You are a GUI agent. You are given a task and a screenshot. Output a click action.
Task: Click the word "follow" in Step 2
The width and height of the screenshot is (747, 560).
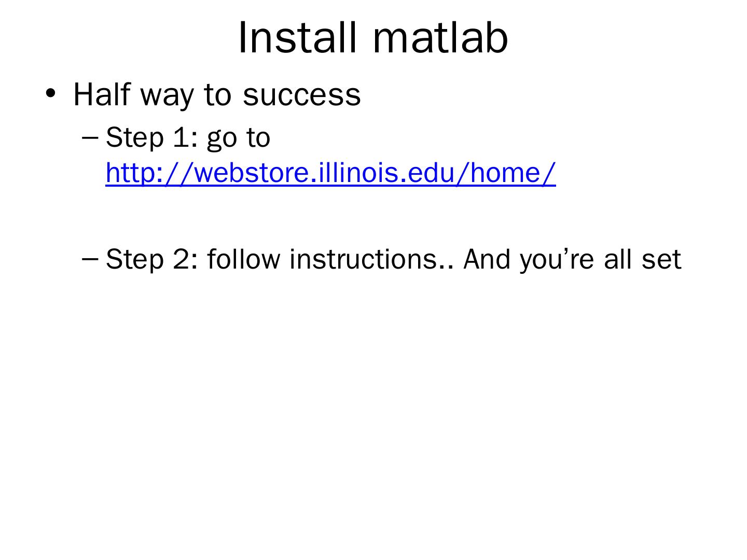[x=243, y=259]
